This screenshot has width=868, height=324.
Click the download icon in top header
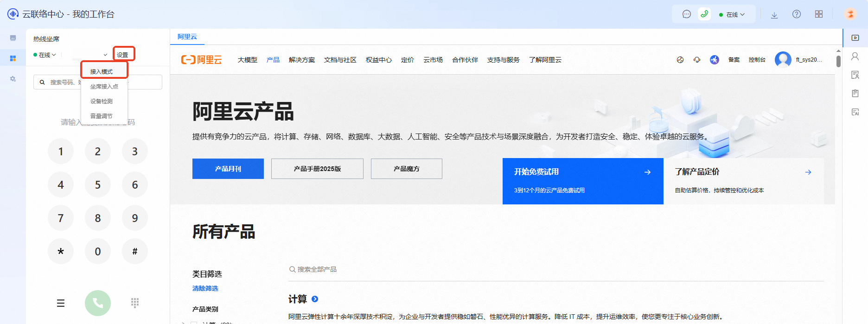[x=774, y=15]
